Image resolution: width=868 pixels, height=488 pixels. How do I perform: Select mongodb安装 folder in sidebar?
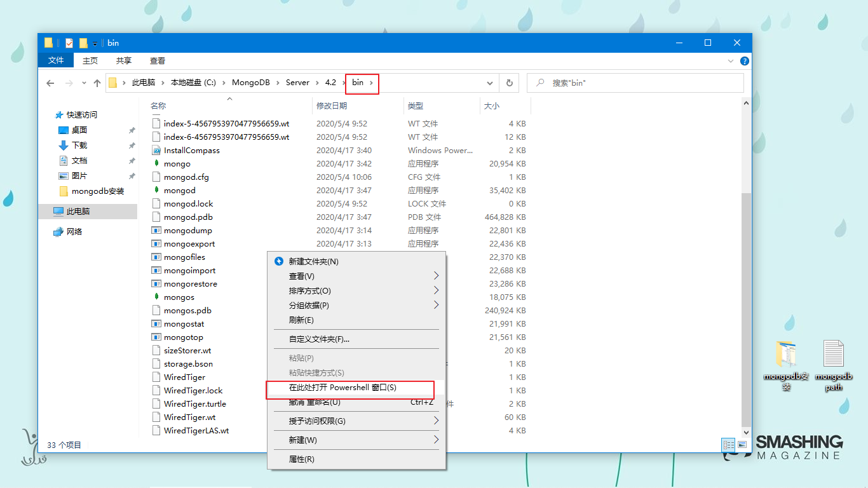tap(92, 191)
